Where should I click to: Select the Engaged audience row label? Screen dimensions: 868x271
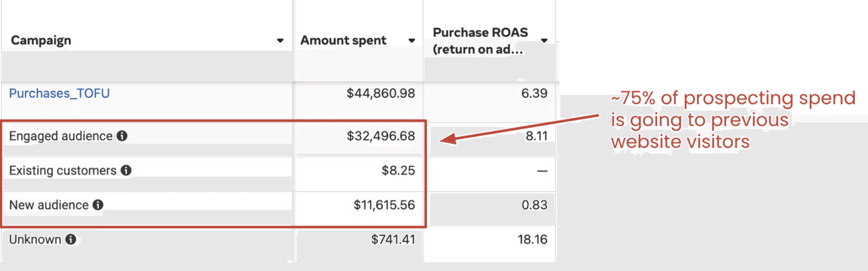(61, 136)
